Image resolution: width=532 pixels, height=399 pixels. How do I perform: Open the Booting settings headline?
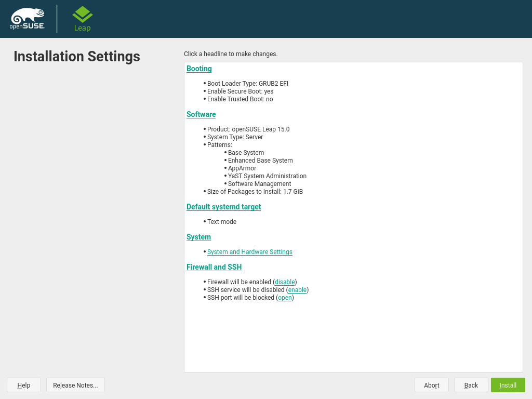pyautogui.click(x=199, y=69)
